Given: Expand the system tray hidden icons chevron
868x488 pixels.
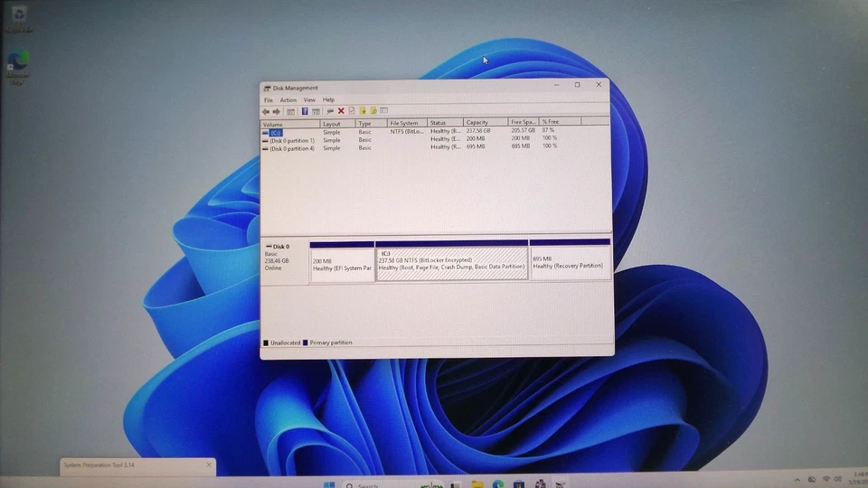Looking at the screenshot, I should (x=797, y=480).
